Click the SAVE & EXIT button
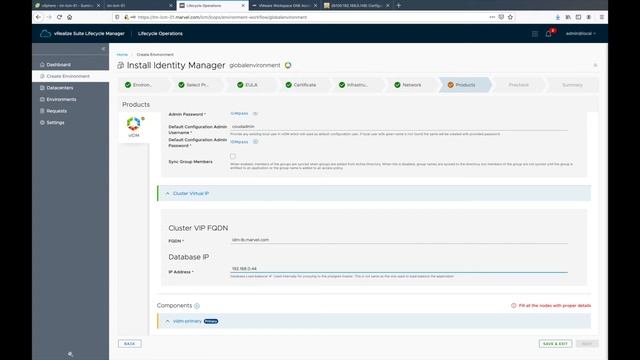 (555, 344)
